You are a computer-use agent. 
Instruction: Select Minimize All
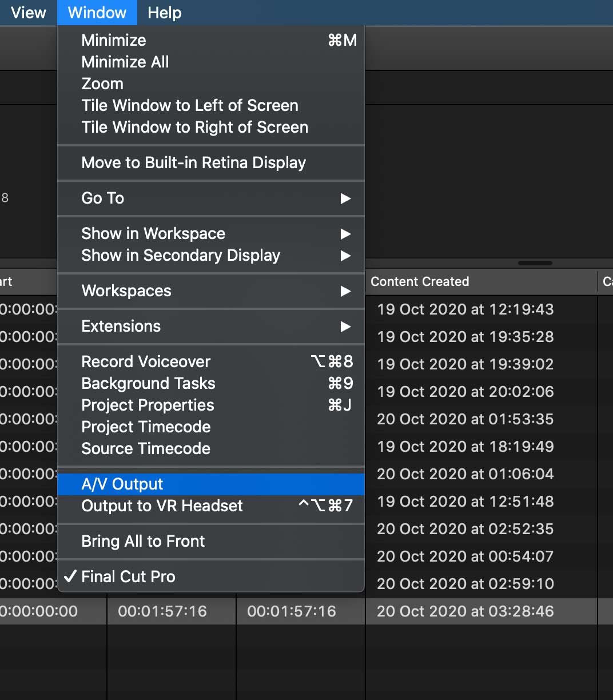tap(211, 62)
